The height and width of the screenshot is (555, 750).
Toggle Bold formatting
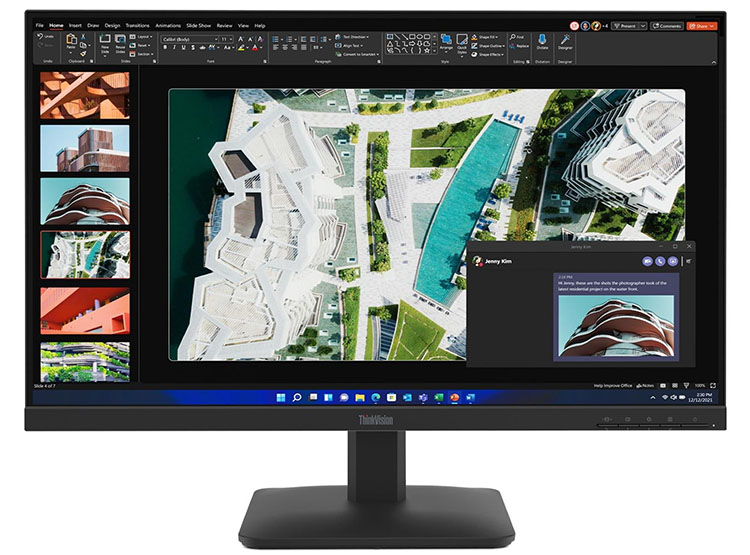tap(165, 48)
